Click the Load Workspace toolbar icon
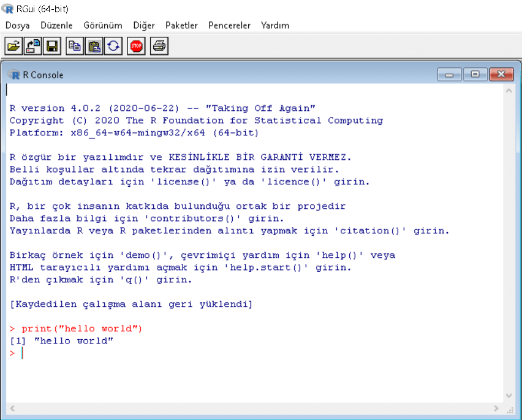 coord(32,46)
